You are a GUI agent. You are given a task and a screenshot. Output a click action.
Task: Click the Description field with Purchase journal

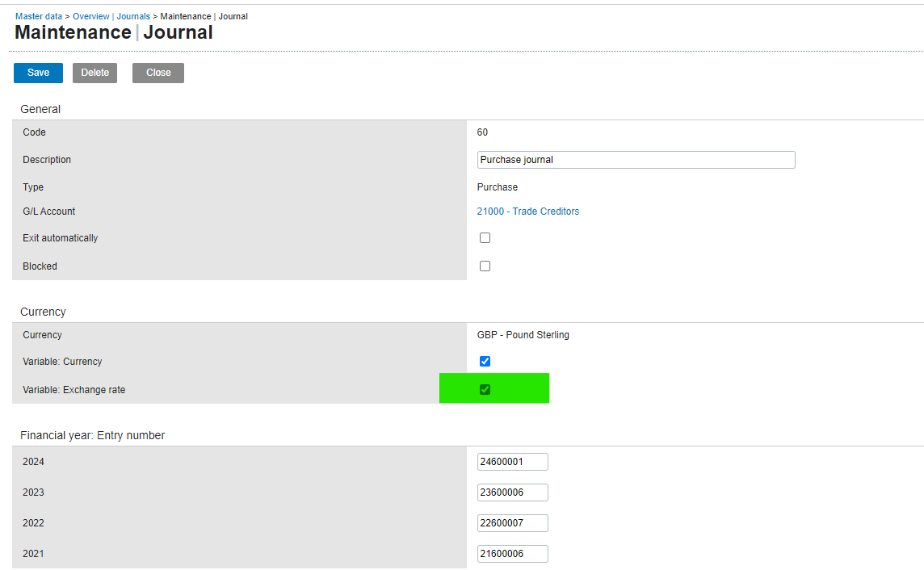coord(636,160)
